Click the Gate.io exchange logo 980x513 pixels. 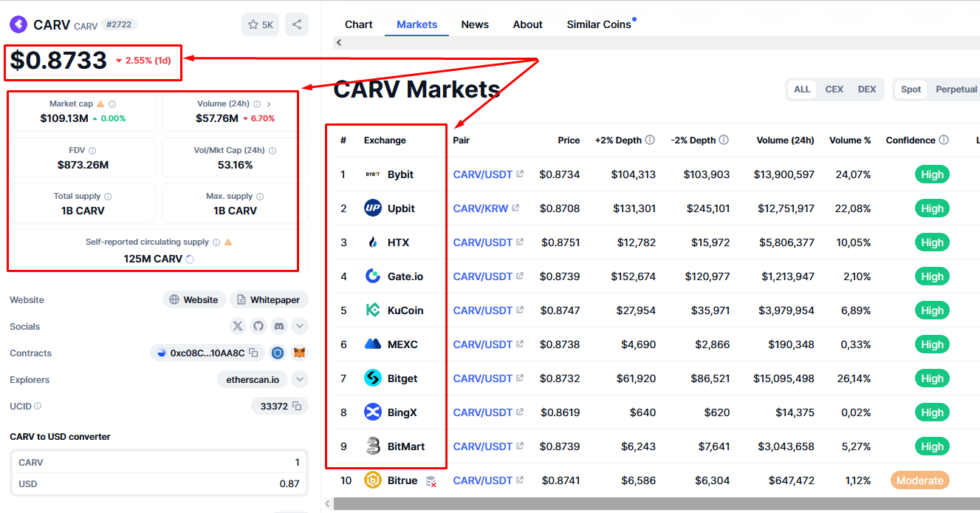[x=373, y=276]
